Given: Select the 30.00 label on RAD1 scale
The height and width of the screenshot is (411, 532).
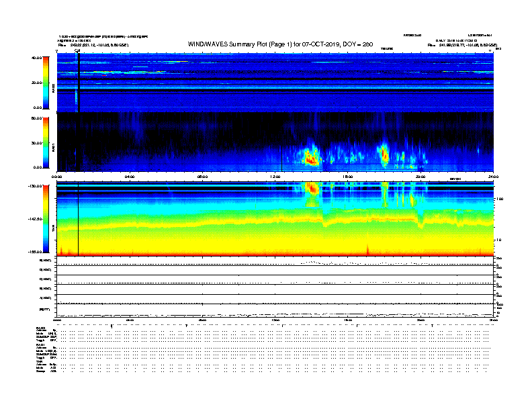Looking at the screenshot, I should [x=36, y=143].
